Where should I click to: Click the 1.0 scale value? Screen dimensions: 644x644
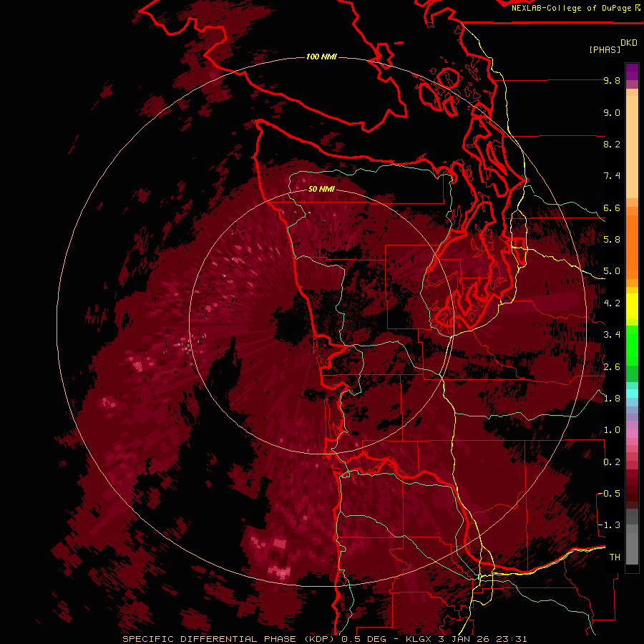tap(612, 430)
